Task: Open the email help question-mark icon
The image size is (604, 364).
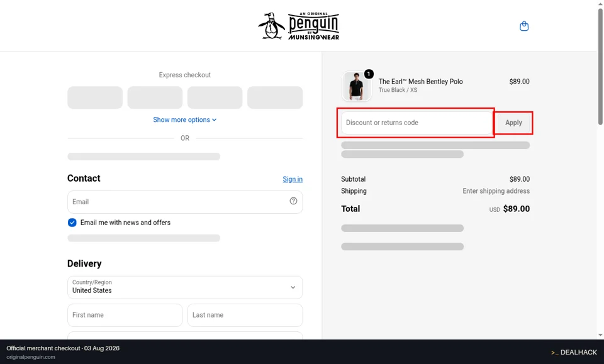Action: 293,201
